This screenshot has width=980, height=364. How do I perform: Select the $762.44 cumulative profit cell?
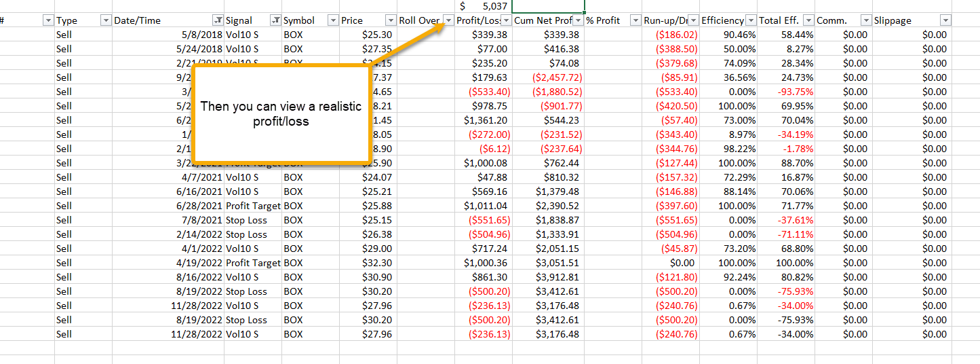(x=548, y=163)
